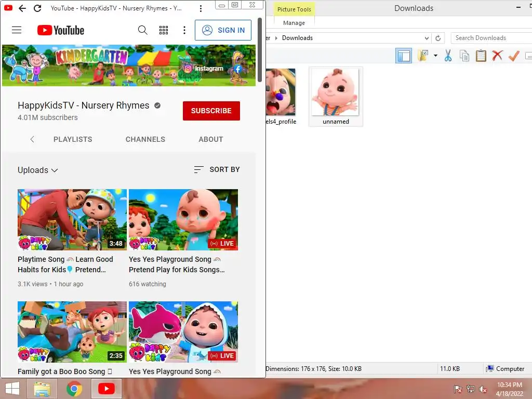Click Downloads in the Explorer address path
532x399 pixels.
[297, 37]
